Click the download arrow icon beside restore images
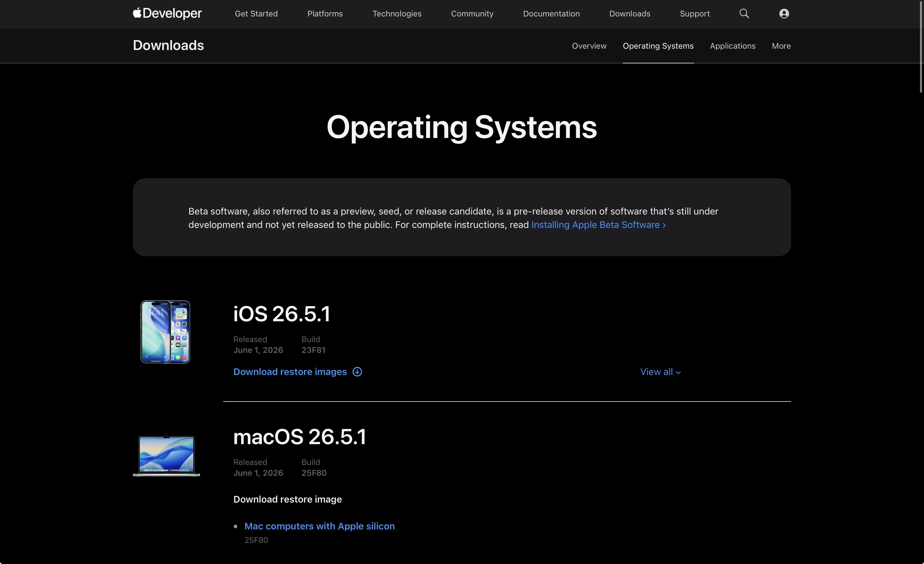Image resolution: width=924 pixels, height=564 pixels. tap(357, 372)
